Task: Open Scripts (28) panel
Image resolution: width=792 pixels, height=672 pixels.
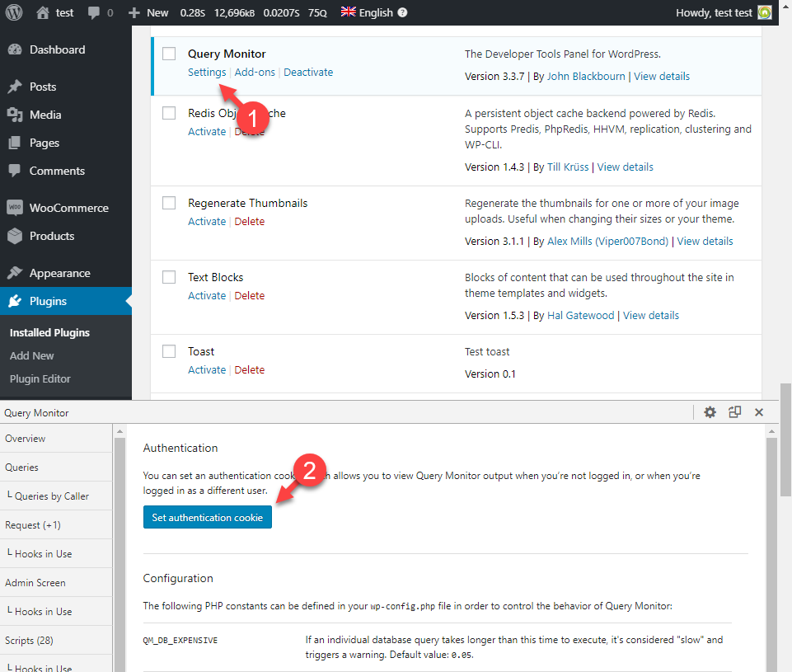Action: (56, 640)
